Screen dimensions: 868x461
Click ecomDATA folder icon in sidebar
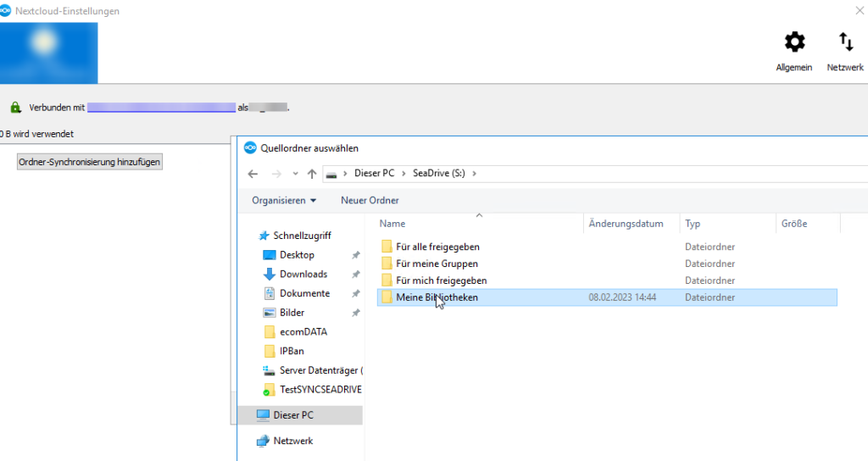click(x=270, y=332)
